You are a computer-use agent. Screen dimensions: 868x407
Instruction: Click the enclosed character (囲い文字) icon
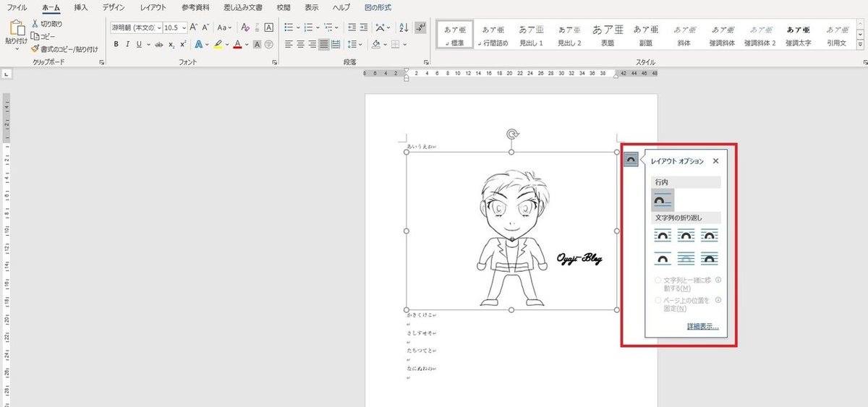[x=269, y=44]
